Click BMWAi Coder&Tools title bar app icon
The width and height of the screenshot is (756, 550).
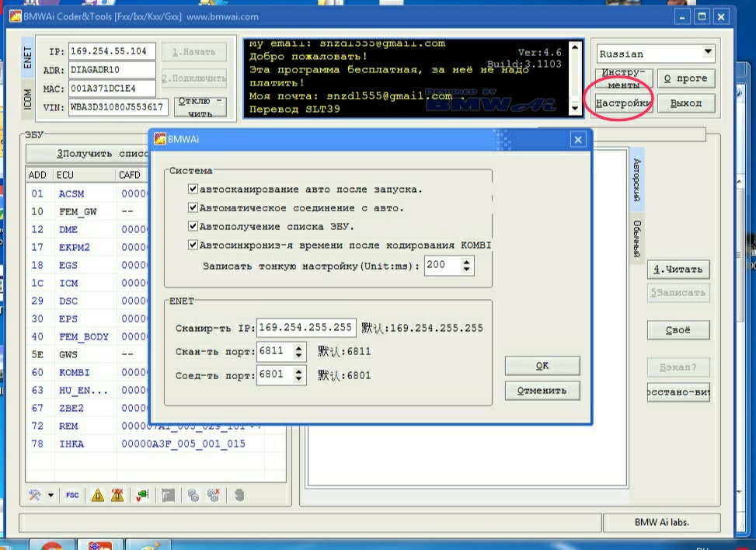click(x=15, y=16)
